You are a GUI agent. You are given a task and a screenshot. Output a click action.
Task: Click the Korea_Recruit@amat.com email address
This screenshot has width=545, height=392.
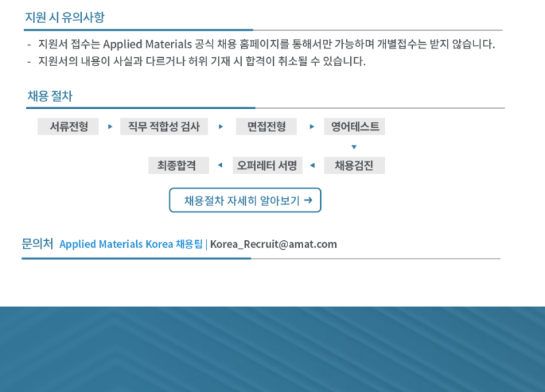tap(274, 244)
